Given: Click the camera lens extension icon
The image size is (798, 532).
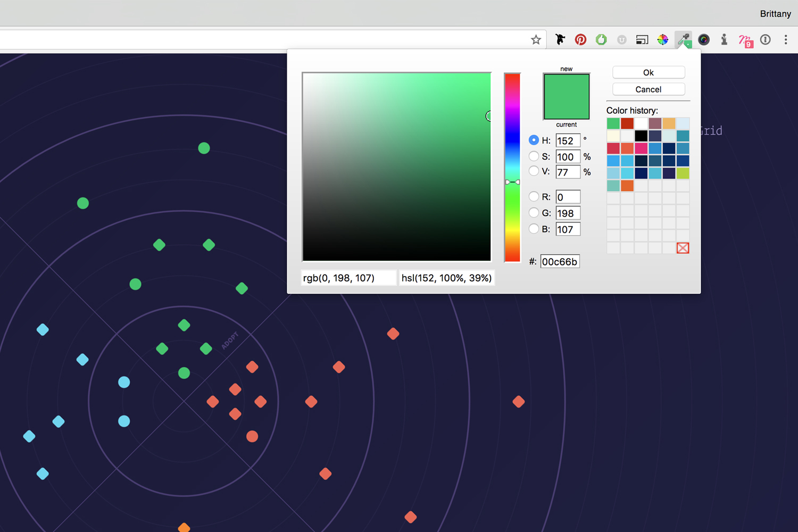Looking at the screenshot, I should tap(703, 39).
